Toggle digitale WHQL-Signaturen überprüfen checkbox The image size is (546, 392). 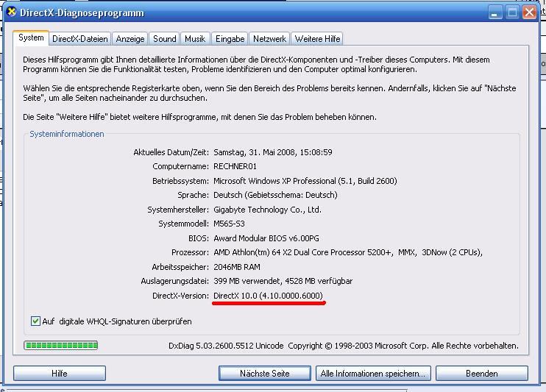pos(35,321)
